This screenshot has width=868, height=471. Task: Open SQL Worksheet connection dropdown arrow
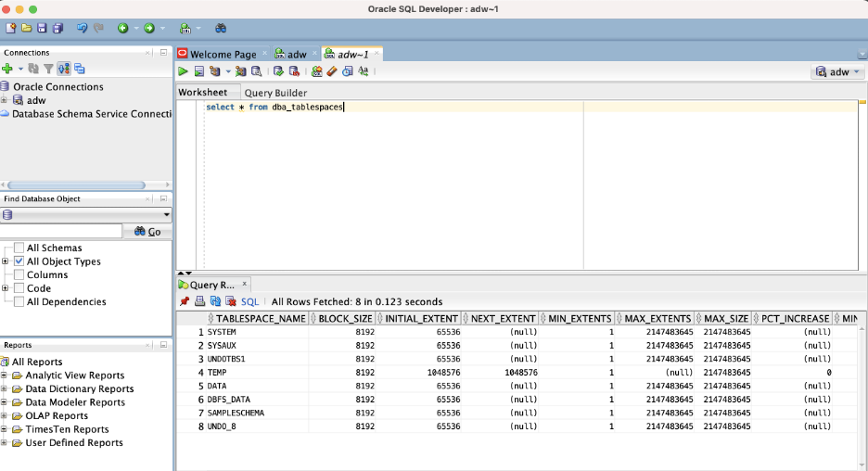[198, 28]
